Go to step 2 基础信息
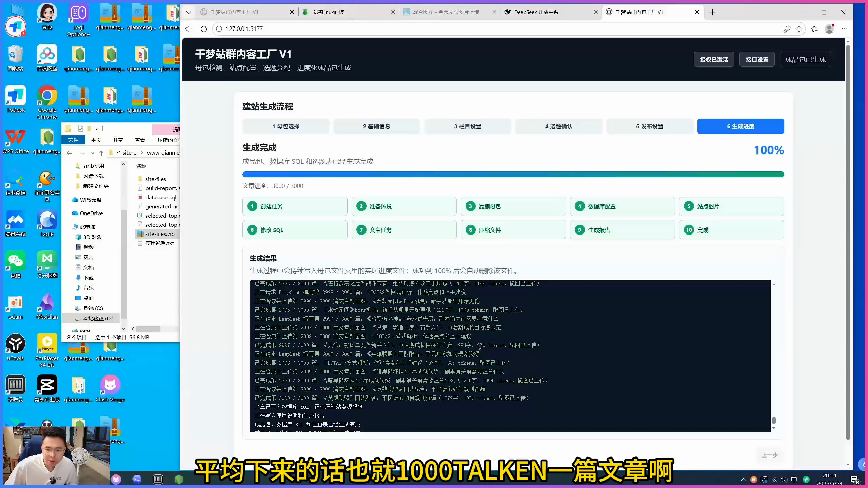Image resolution: width=868 pixels, height=488 pixels. coord(376,126)
